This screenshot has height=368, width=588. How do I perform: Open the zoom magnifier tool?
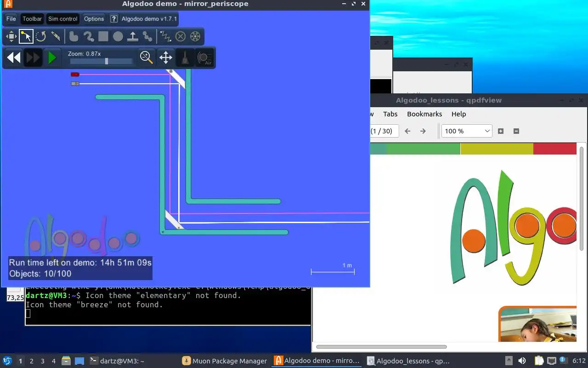point(147,57)
